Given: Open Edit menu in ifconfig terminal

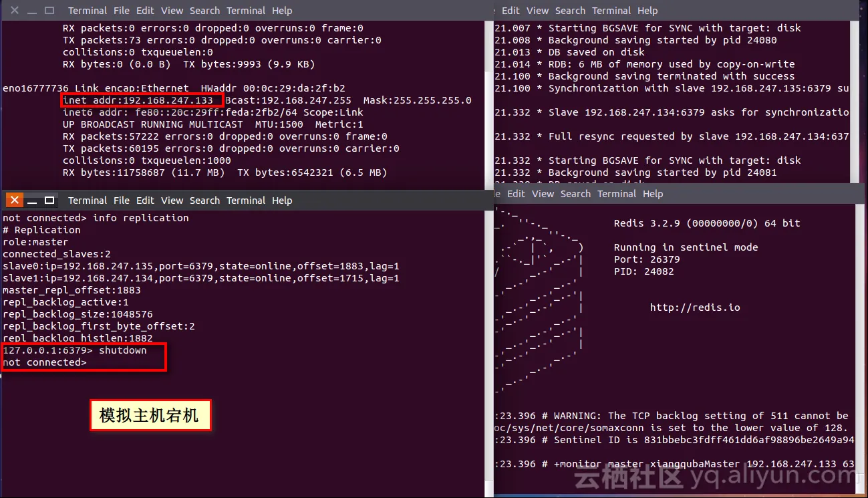Looking at the screenshot, I should [x=145, y=11].
